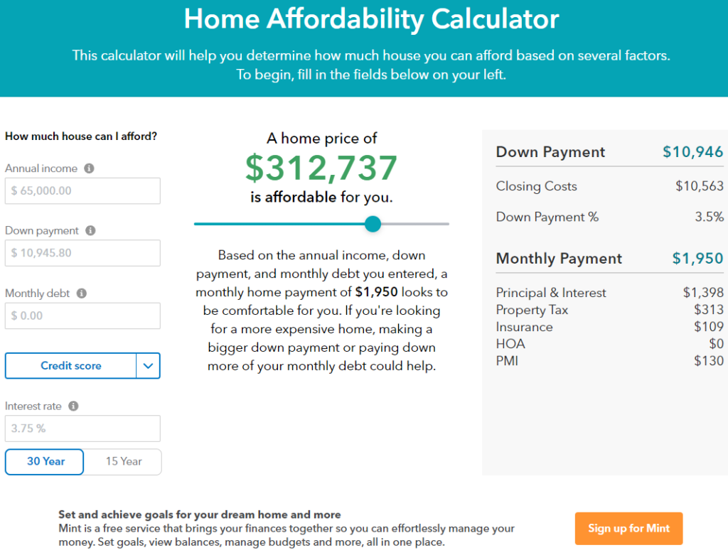This screenshot has width=728, height=560.
Task: Click the Monthly debt info icon
Action: point(82,294)
